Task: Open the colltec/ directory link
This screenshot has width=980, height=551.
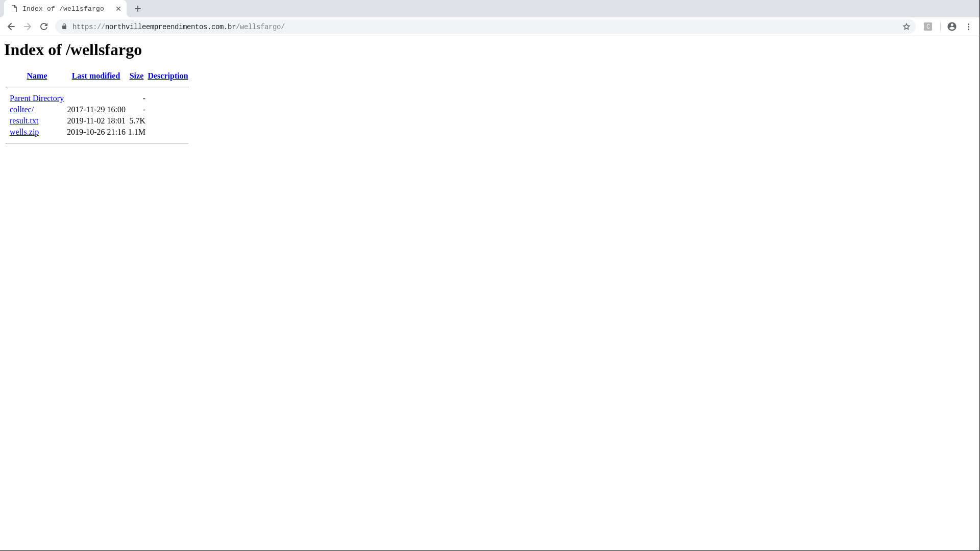Action: click(21, 110)
